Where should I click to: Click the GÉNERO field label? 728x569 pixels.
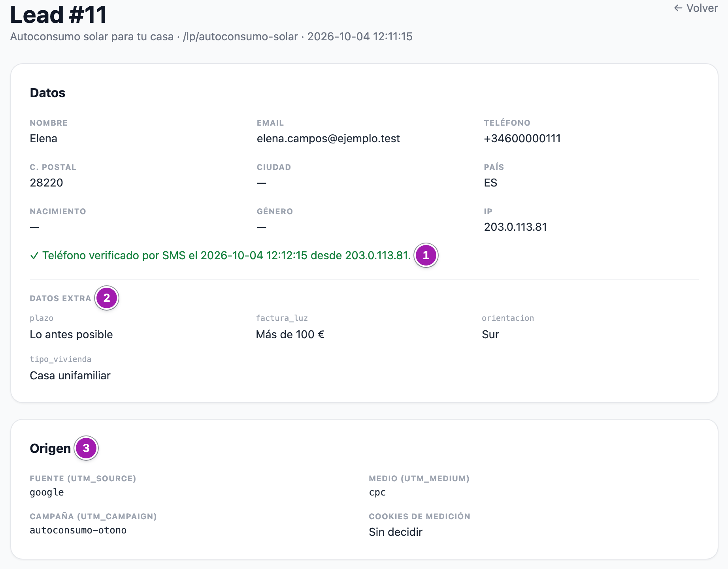275,211
